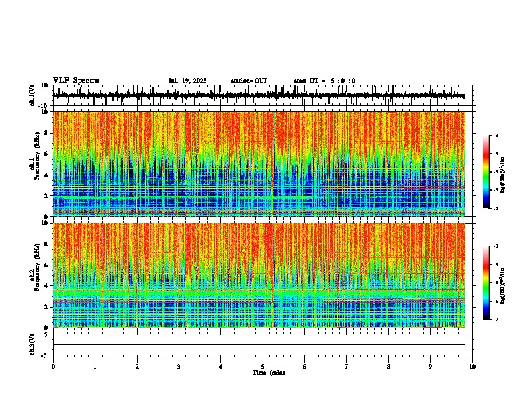Click the "9" tick on the time axis

coord(430,367)
